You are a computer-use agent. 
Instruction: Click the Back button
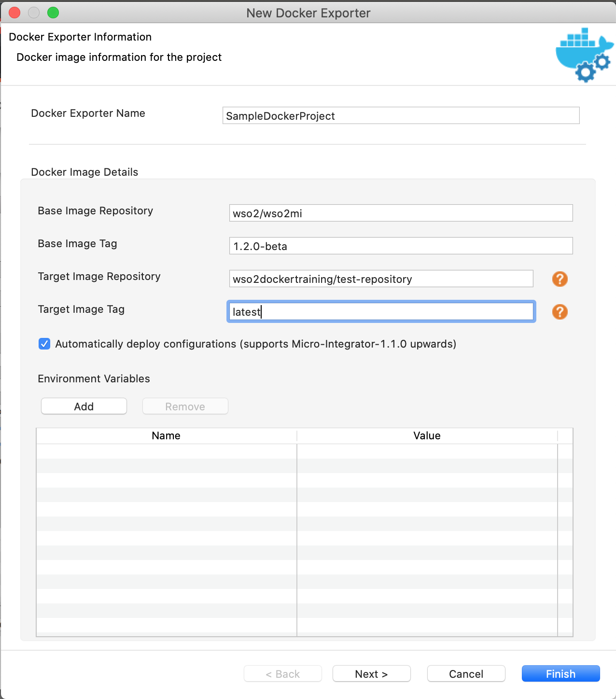[x=283, y=673]
